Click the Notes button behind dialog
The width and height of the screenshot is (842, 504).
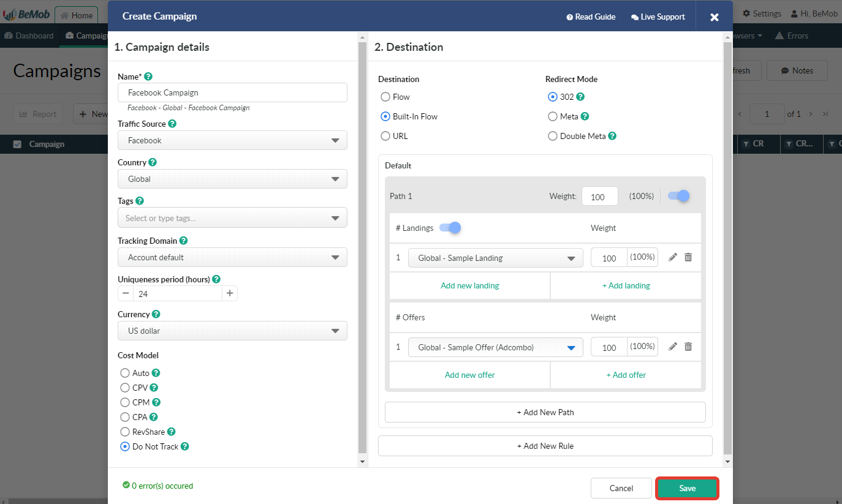[797, 70]
